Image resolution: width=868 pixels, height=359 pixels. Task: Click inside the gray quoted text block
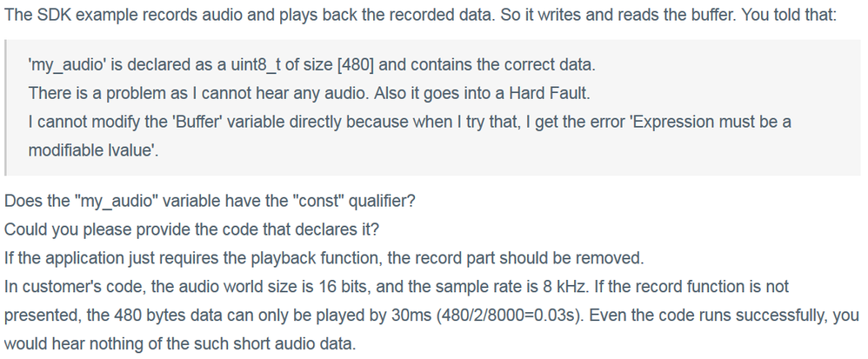[x=433, y=107]
